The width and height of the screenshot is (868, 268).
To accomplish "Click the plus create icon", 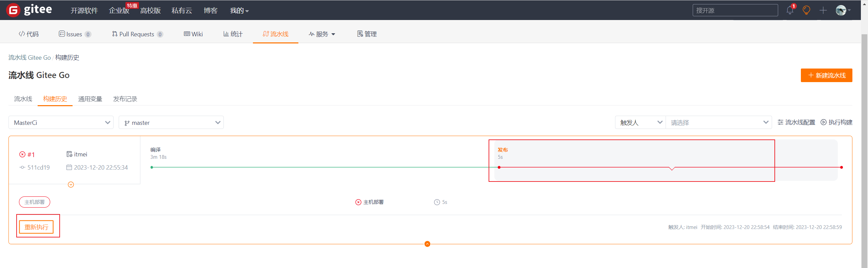I will click(823, 10).
